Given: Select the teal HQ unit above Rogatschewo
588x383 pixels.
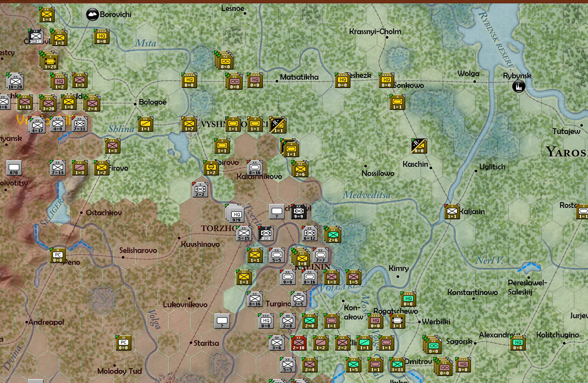Looking at the screenshot, I should 408,299.
